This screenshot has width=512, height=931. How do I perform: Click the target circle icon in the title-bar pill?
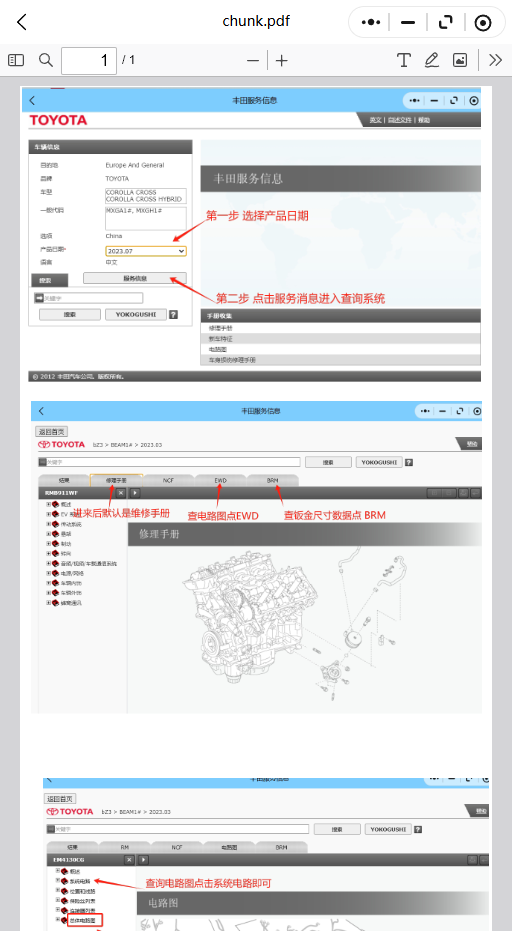pyautogui.click(x=483, y=23)
